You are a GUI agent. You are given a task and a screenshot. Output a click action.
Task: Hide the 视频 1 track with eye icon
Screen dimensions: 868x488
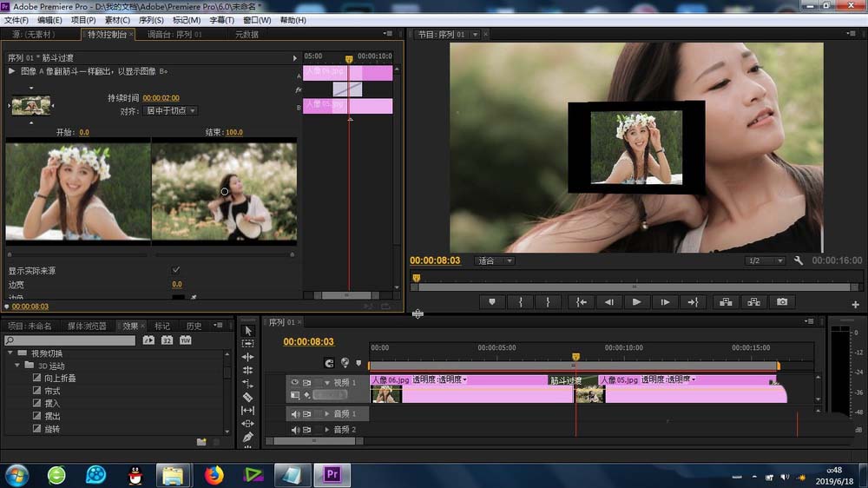pyautogui.click(x=295, y=382)
